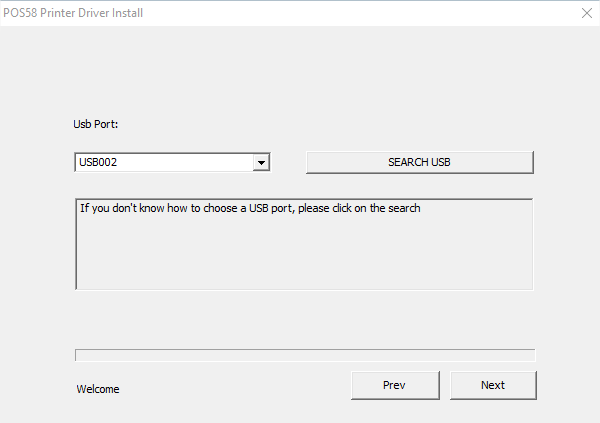
Task: Close the POS58 Printer Driver Install window
Action: point(586,13)
